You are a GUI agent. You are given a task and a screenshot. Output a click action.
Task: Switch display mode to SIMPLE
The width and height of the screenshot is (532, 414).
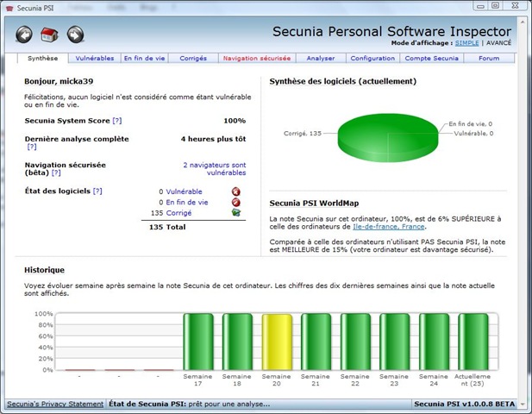466,43
